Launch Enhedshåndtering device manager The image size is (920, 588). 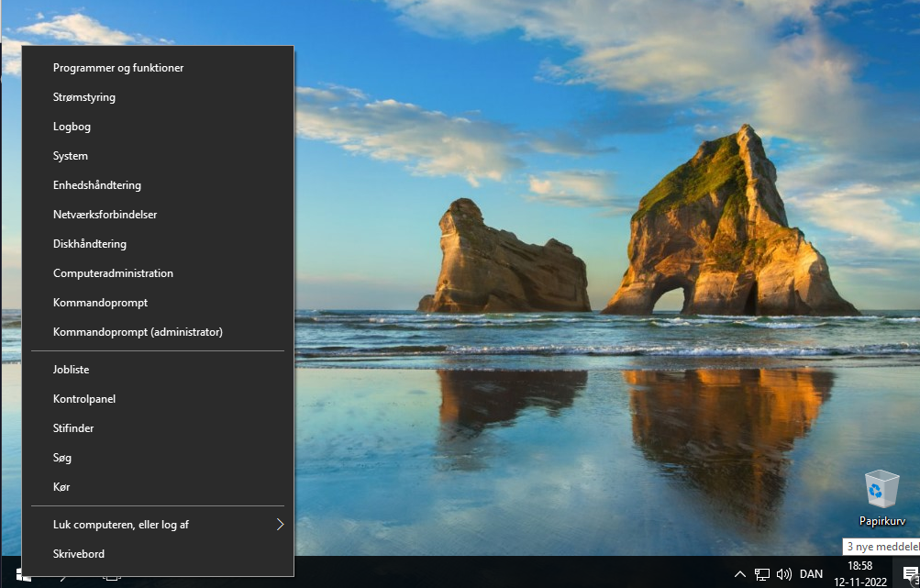(97, 185)
